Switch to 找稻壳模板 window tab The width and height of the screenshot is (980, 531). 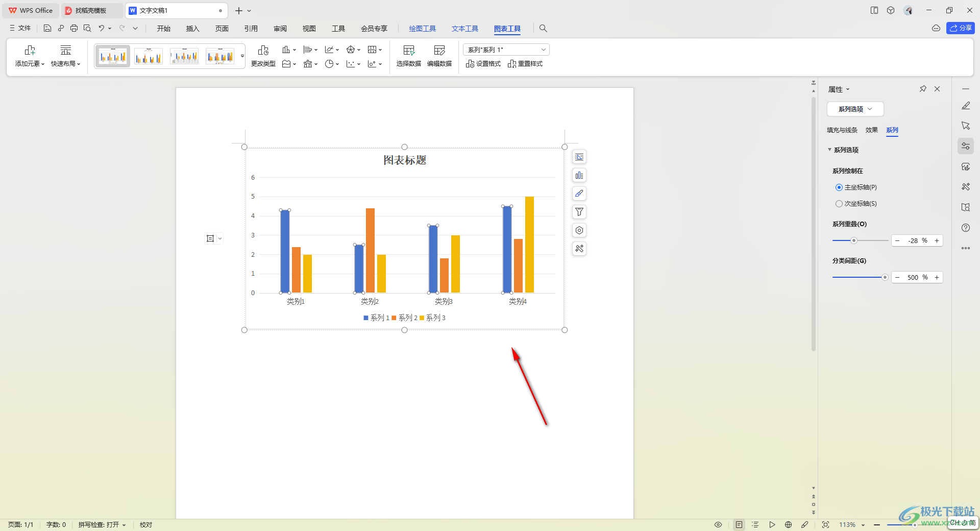tap(92, 10)
